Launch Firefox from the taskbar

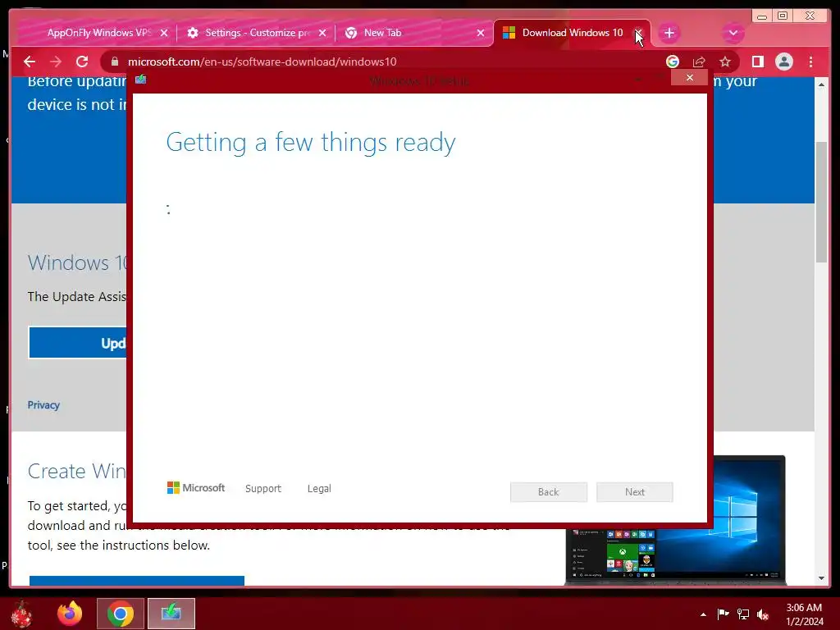point(71,614)
